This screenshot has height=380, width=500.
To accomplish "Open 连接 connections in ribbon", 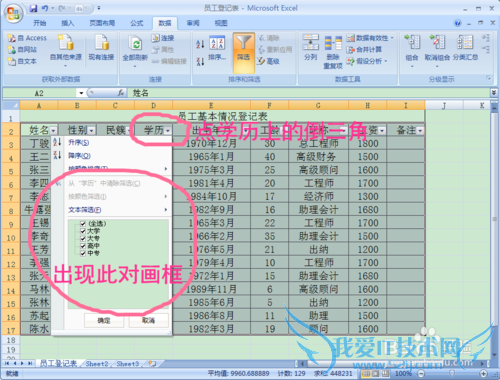I will (x=163, y=38).
